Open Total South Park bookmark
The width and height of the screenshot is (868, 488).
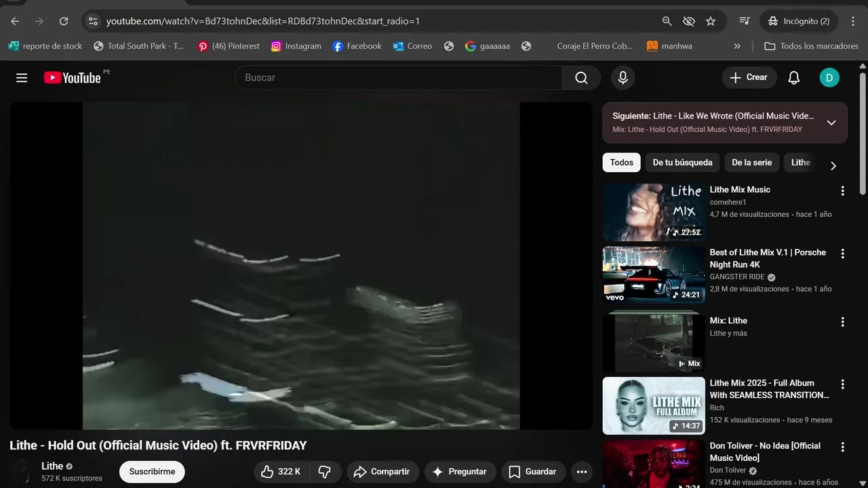click(x=139, y=46)
